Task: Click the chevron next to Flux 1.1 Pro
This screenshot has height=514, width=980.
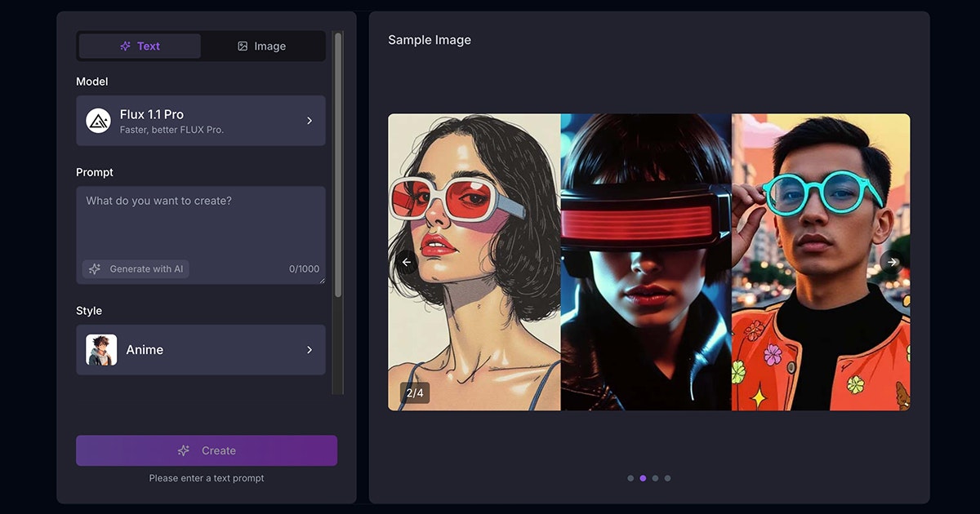Action: click(310, 121)
